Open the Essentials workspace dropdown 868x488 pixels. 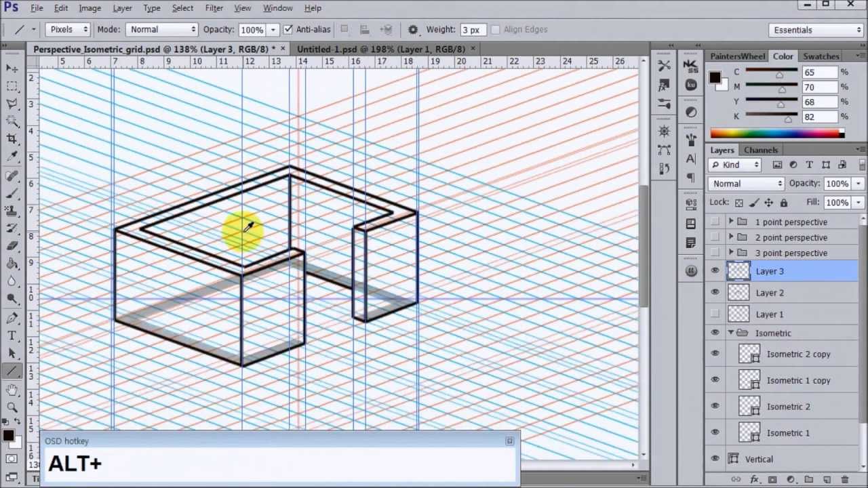(x=816, y=30)
